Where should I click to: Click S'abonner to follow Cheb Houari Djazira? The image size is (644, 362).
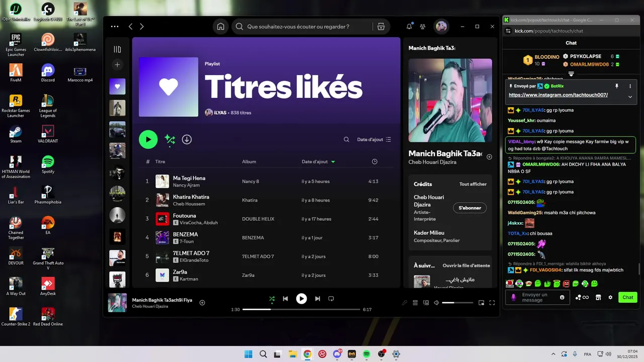(470, 208)
